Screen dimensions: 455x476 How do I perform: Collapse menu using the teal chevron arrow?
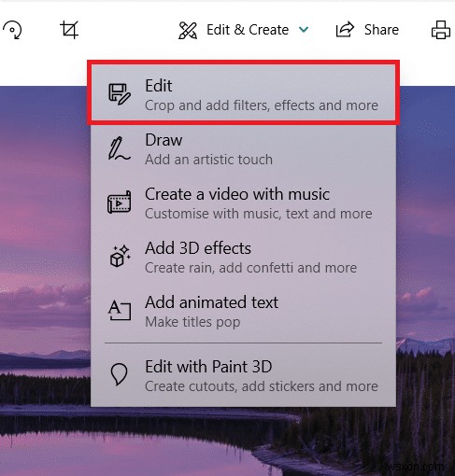click(x=304, y=30)
